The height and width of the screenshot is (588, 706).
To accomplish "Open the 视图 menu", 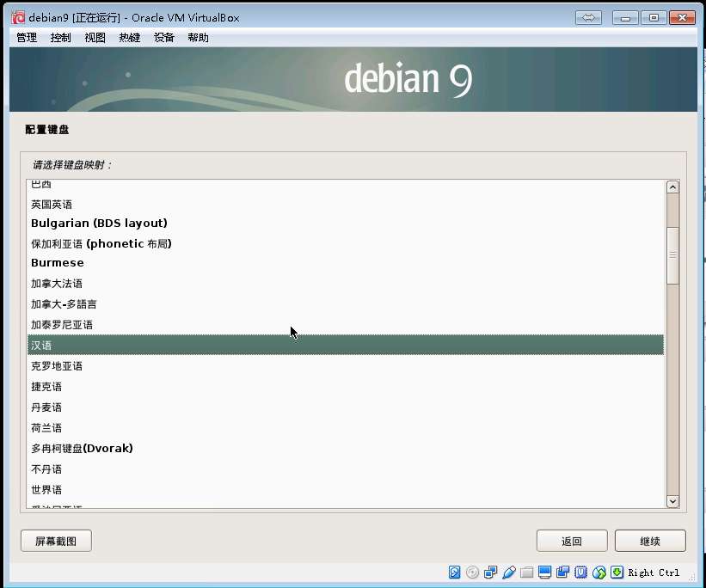I will 95,38.
